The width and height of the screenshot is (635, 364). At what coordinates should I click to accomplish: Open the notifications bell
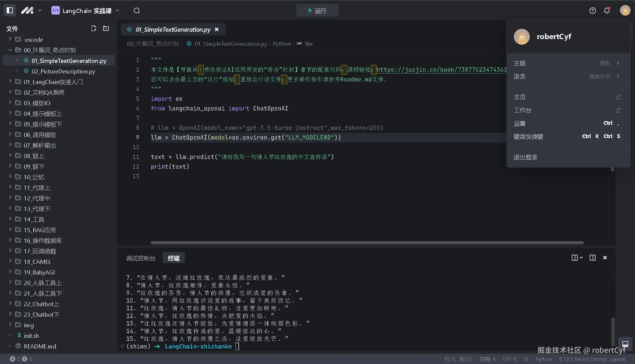pos(607,11)
